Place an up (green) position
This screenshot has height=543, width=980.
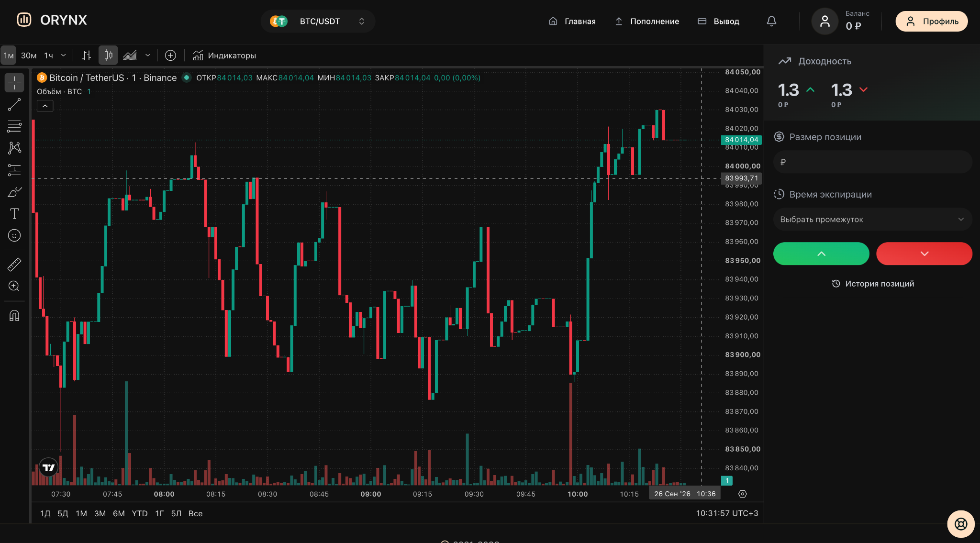(x=821, y=254)
